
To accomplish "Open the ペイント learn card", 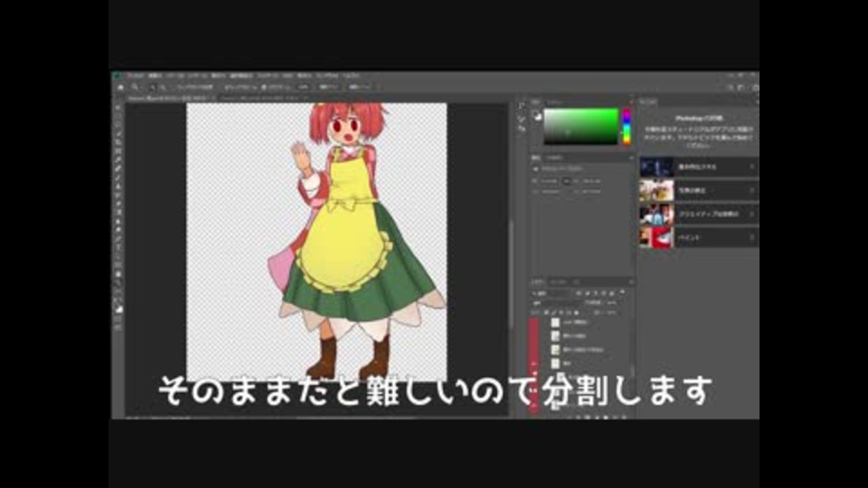I will coord(699,238).
